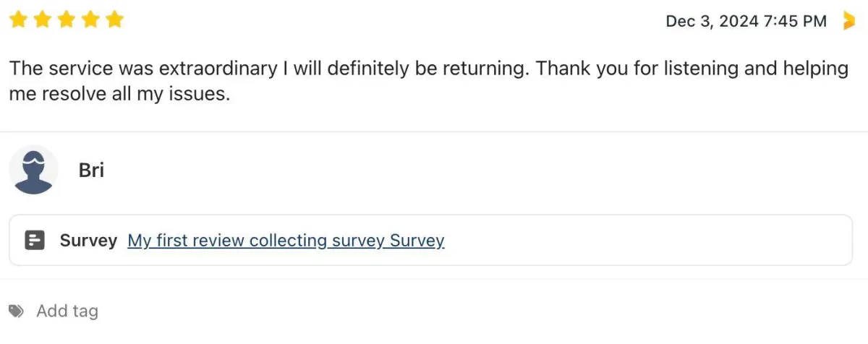
Task: Click the fifth yellow rating star
Action: click(x=114, y=20)
